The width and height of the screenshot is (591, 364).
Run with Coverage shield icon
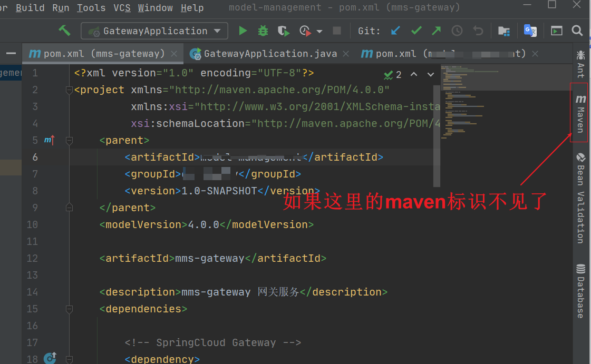click(284, 31)
